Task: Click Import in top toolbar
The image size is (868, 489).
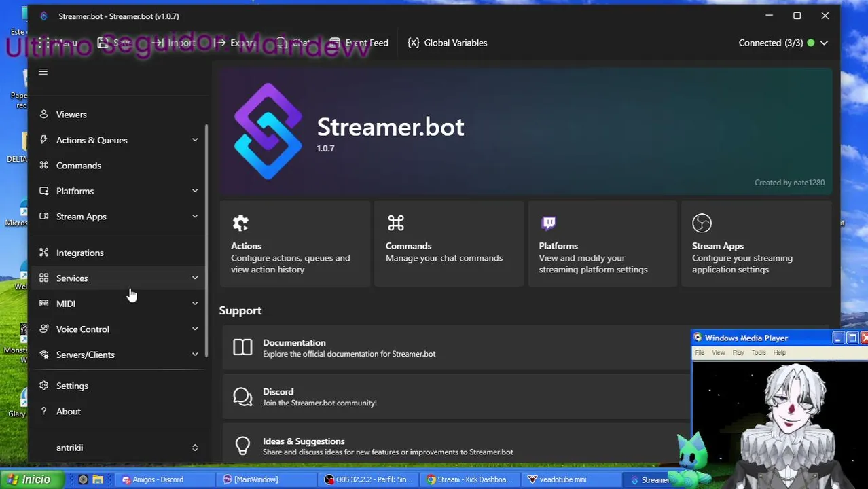Action: point(173,43)
